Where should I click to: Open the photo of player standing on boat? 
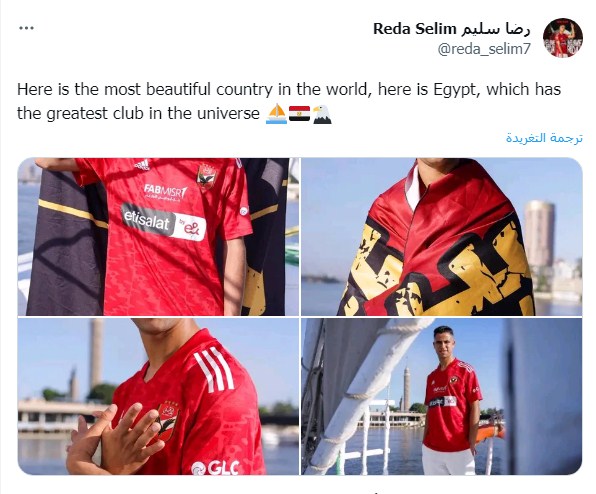click(442, 396)
